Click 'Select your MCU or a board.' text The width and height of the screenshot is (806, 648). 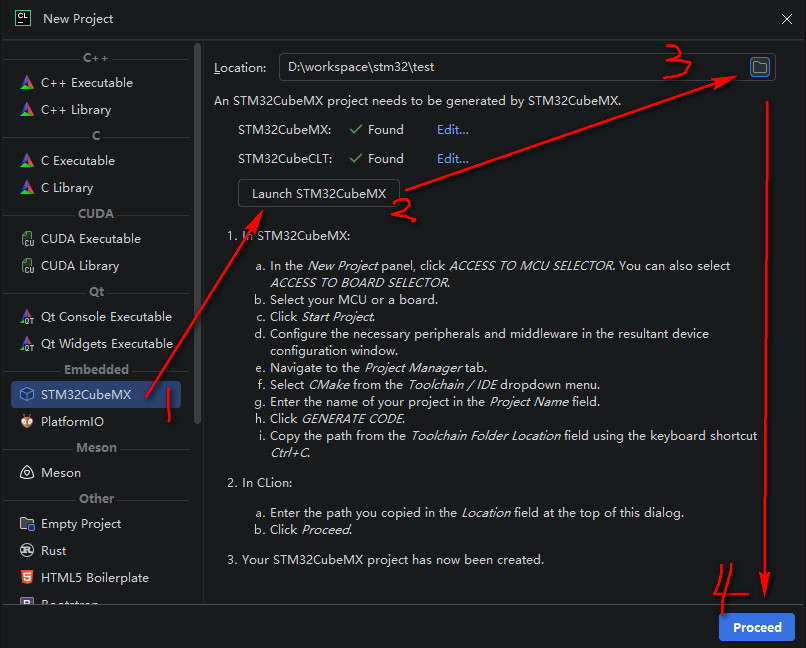tap(354, 300)
